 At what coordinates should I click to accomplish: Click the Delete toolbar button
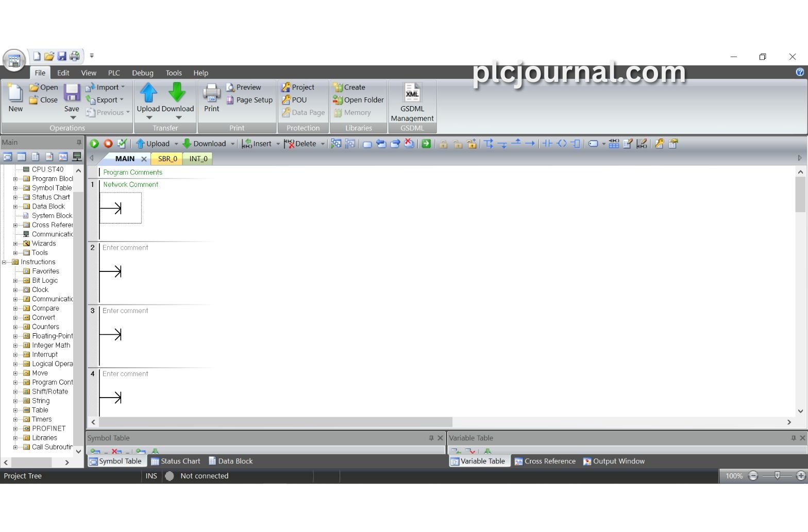pyautogui.click(x=300, y=144)
